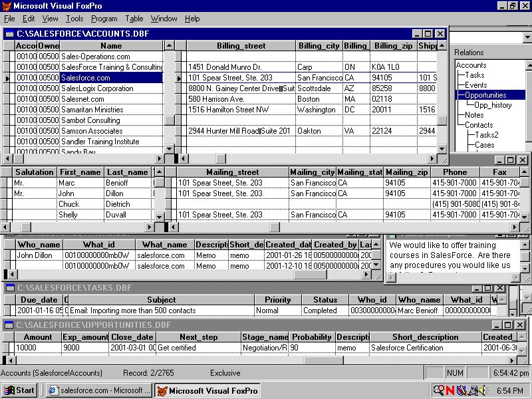Viewport: 532px width, 399px height.
Task: Click the John Dillon Who_name cell
Action: (x=39, y=255)
